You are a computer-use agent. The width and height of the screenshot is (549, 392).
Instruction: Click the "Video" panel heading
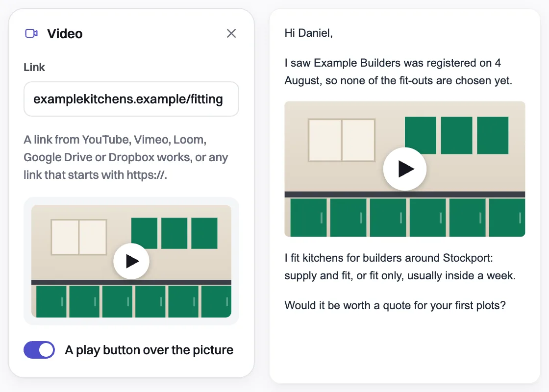(65, 34)
